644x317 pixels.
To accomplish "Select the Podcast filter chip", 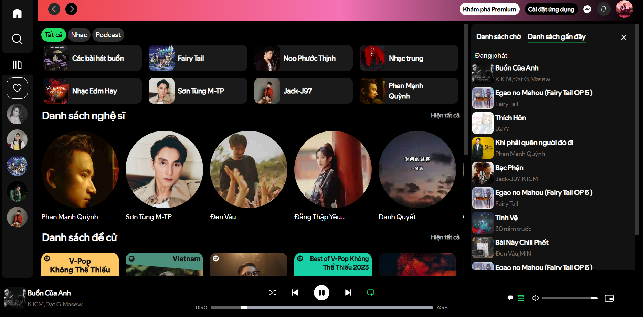I will [108, 35].
